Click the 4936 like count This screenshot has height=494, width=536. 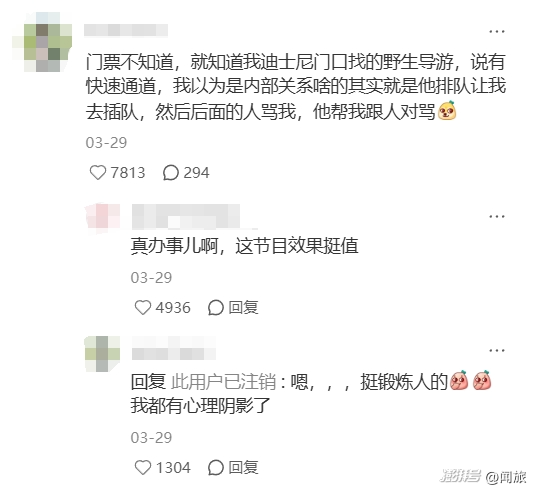173,308
